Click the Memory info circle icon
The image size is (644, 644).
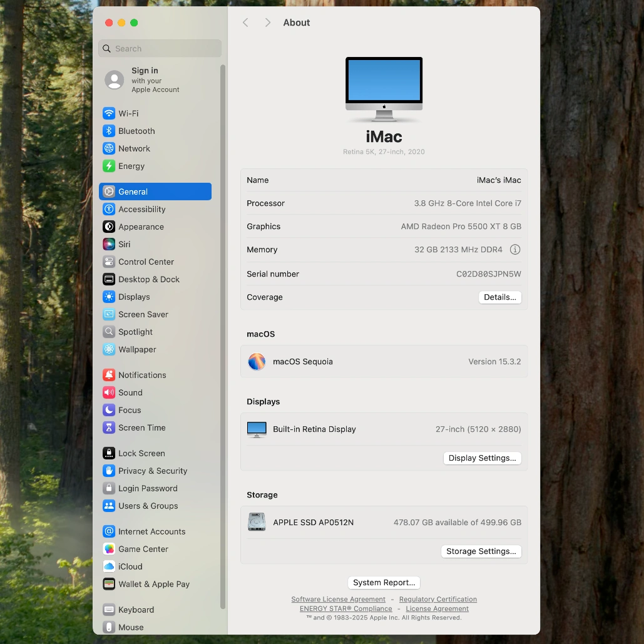pos(514,250)
